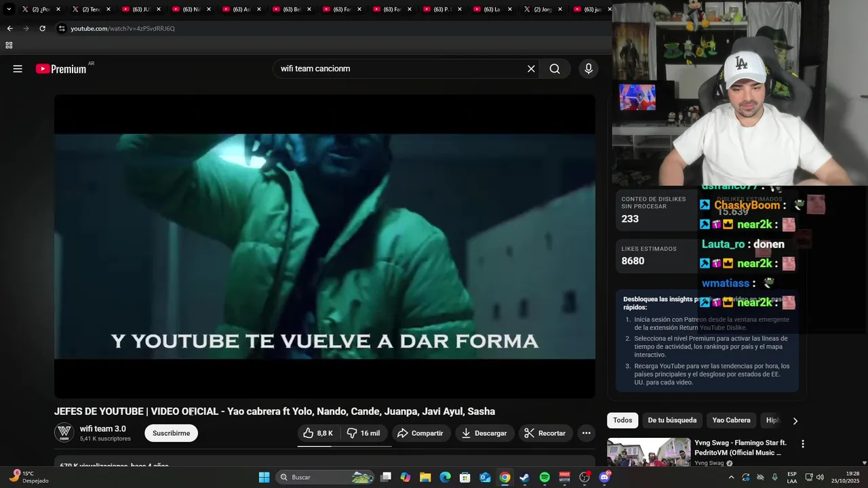This screenshot has height=488, width=868.
Task: Open Voicemeeter from the taskbar
Action: point(564,477)
